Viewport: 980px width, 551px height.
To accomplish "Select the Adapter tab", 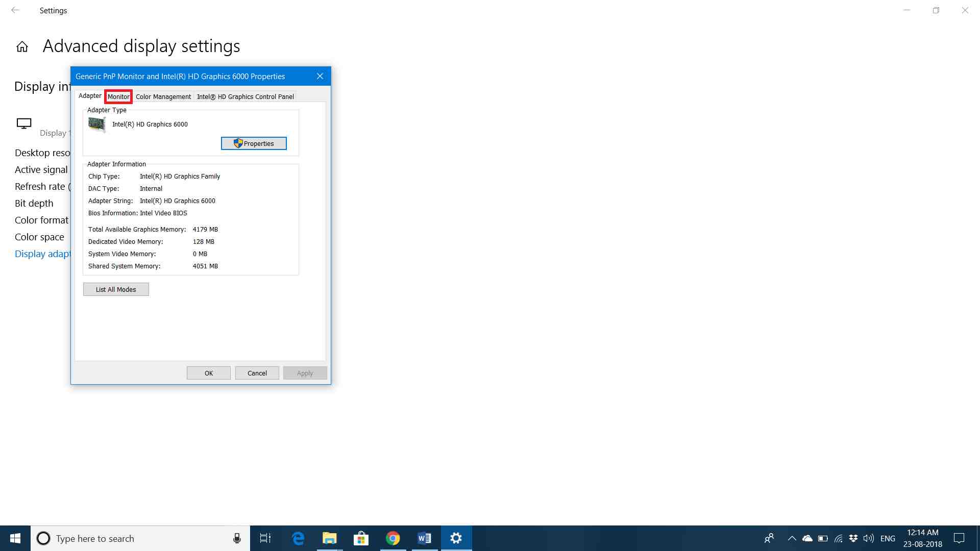I will tap(90, 96).
